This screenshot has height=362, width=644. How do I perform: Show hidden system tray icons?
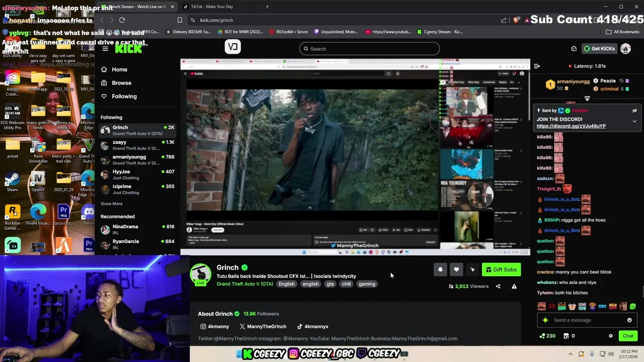click(570, 354)
